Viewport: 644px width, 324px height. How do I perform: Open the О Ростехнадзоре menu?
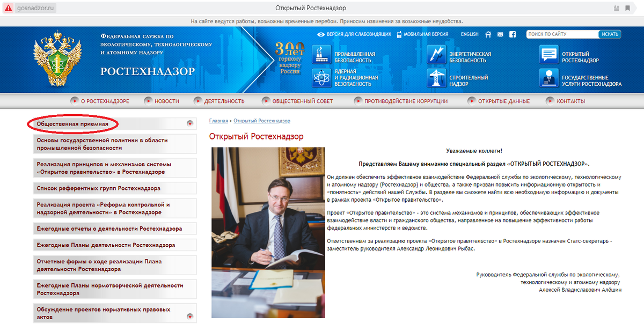(105, 101)
